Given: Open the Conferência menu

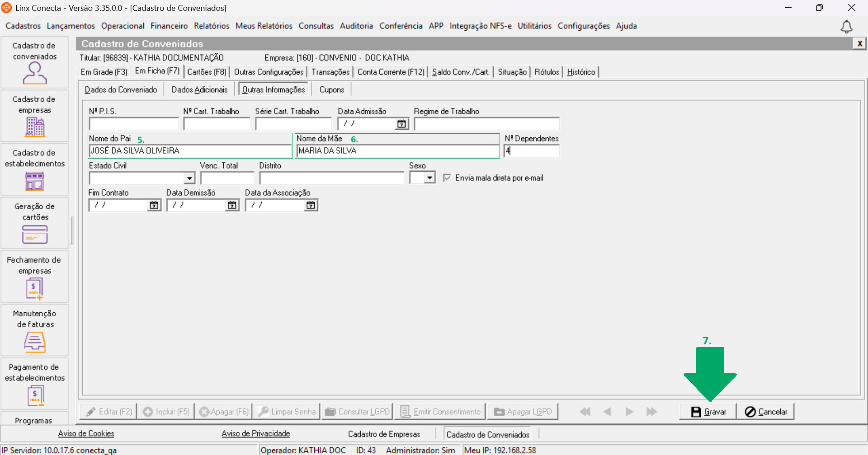Looking at the screenshot, I should 401,26.
